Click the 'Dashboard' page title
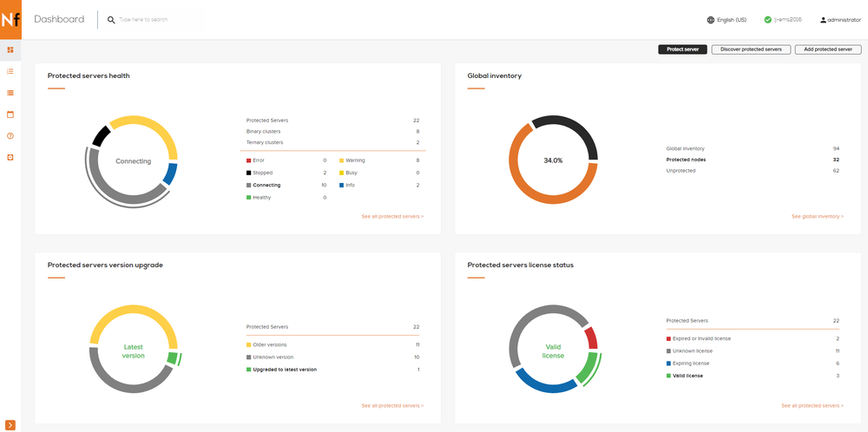The height and width of the screenshot is (432, 868). click(x=59, y=19)
